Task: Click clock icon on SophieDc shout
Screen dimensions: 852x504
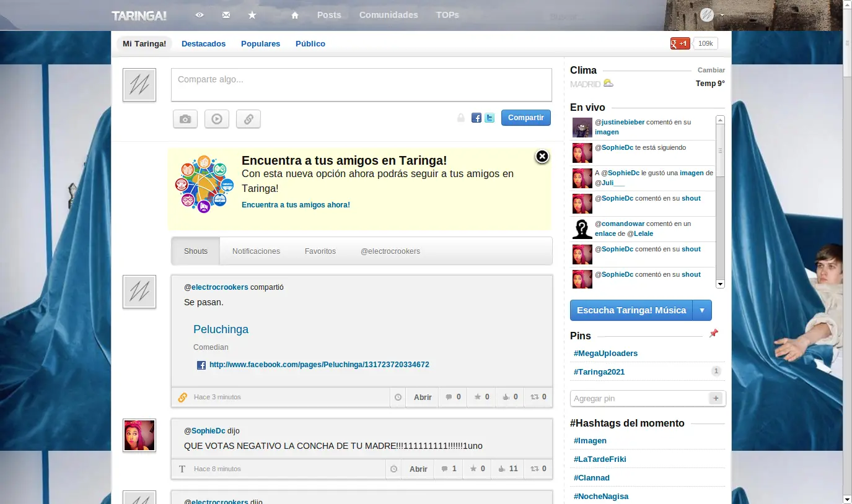Action: point(393,469)
